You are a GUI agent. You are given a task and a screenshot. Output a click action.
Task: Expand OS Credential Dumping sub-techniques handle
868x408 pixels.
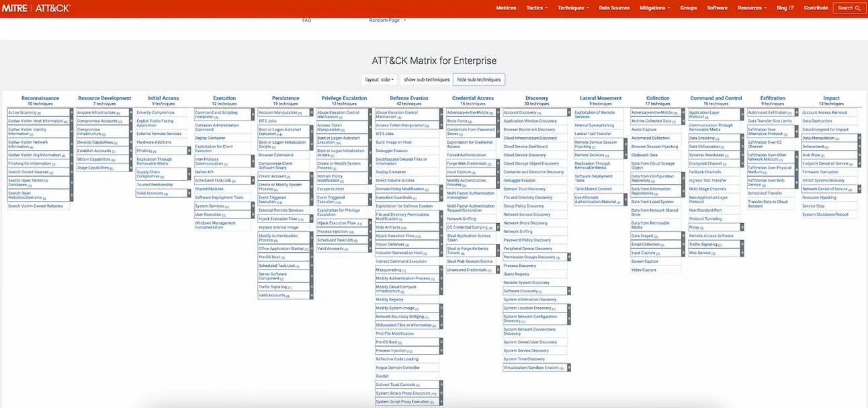click(x=499, y=227)
